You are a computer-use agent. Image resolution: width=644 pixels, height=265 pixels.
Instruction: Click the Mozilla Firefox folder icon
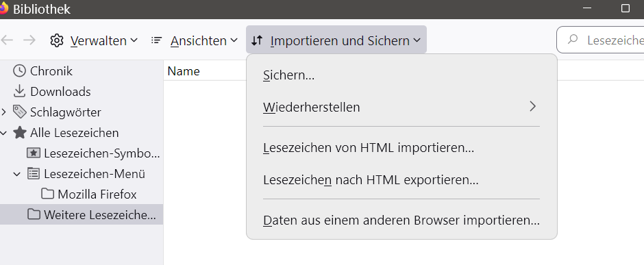pyautogui.click(x=48, y=194)
